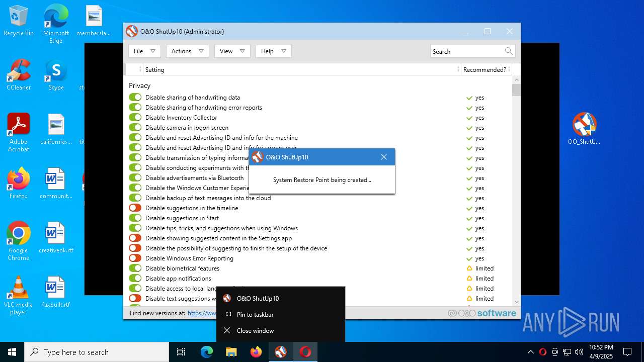Launch Firefox from desktop shortcut
Screen dimensions: 644x362
coord(19,184)
